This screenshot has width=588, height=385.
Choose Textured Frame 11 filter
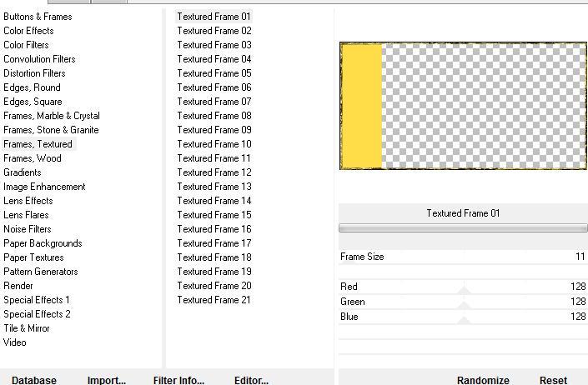[x=214, y=158]
